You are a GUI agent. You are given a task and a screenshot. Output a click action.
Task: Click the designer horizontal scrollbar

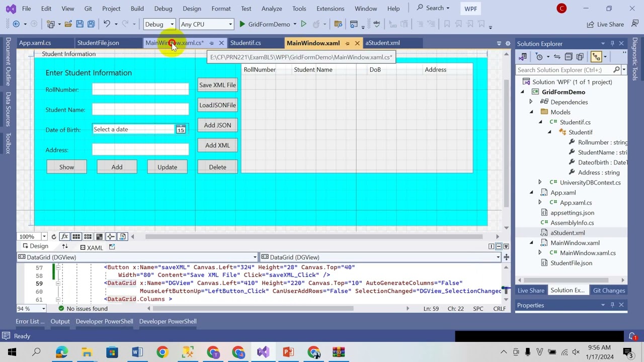pos(314,236)
